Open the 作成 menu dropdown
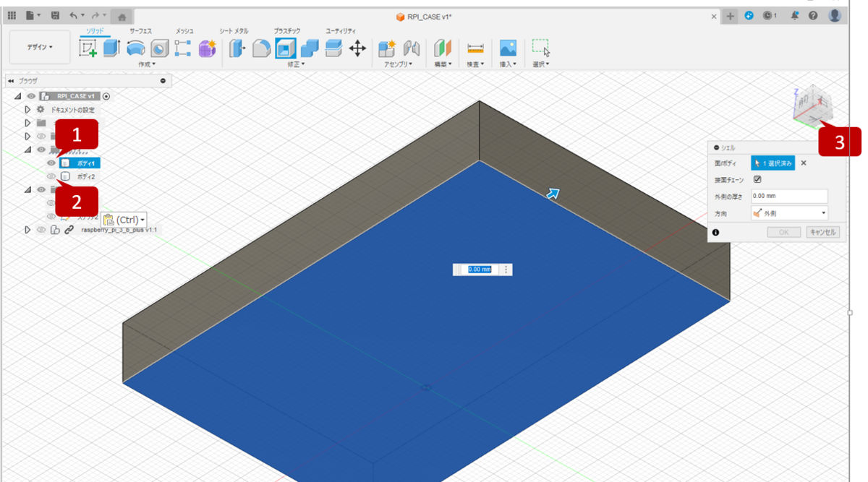Image resolution: width=868 pixels, height=482 pixels. pyautogui.click(x=147, y=64)
